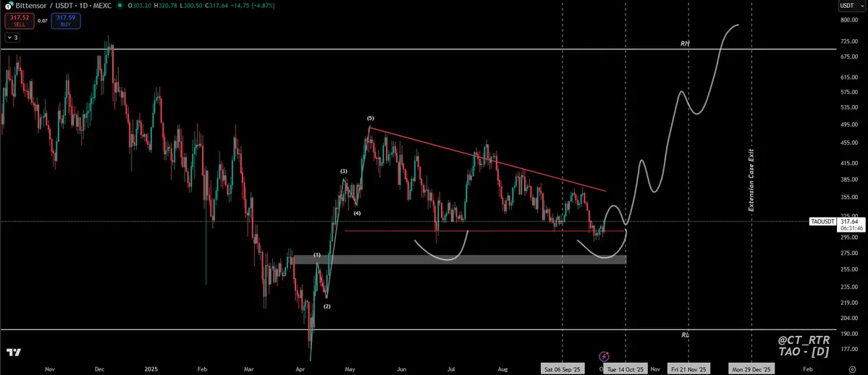Select the '(4)' wave label on chart
This screenshot has height=375, width=868.
tap(358, 214)
